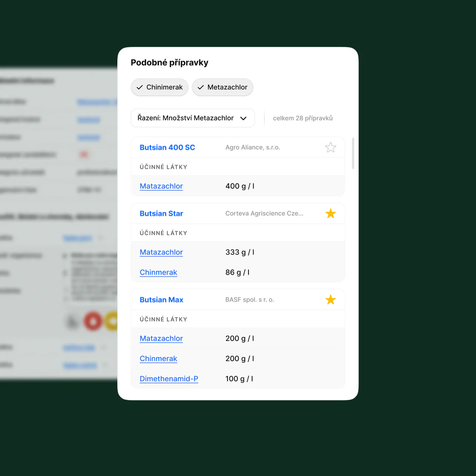The width and height of the screenshot is (476, 476).
Task: Click chevron arrow of sorting dropdown
Action: point(243,118)
